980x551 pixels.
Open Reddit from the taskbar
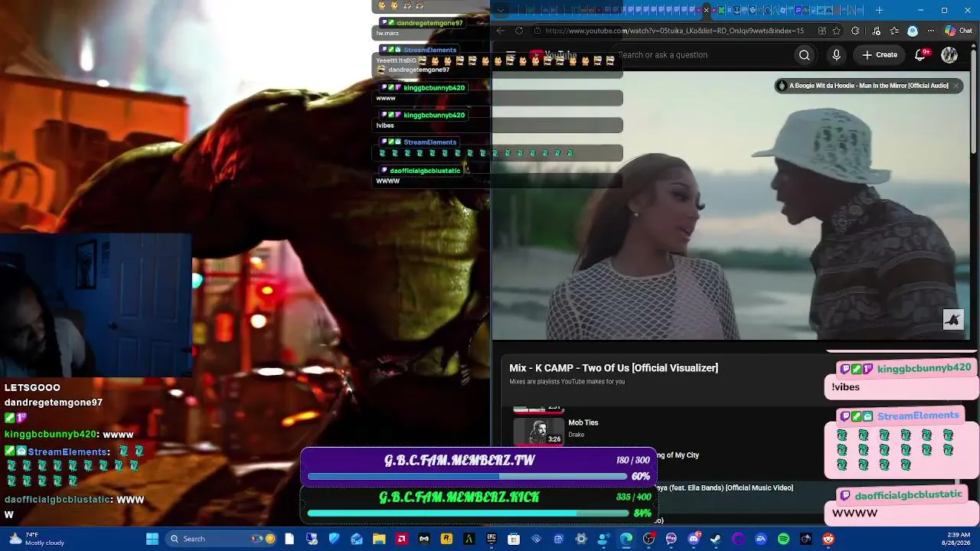tap(828, 539)
